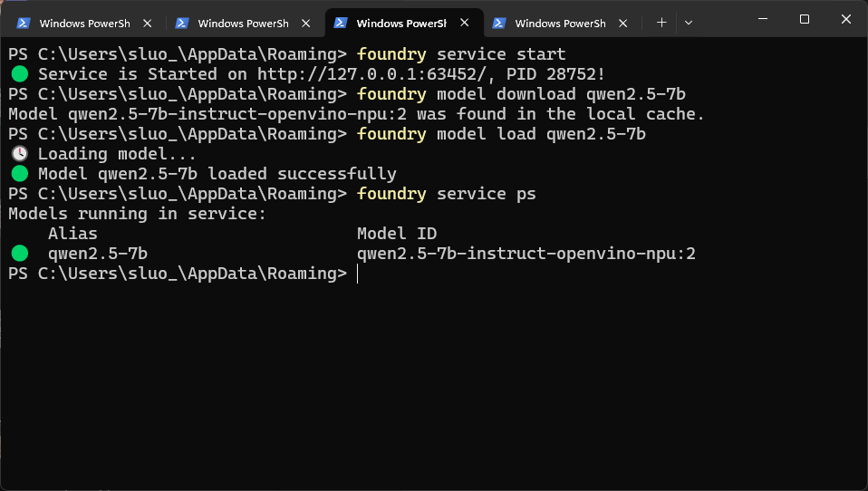Screen dimensions: 868x491
Task: Click the 'Loading model...' text
Action: [x=116, y=154]
